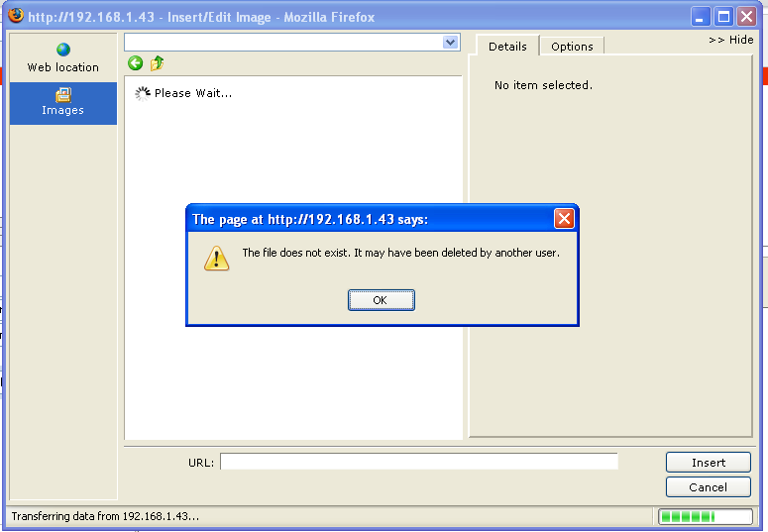Image resolution: width=768 pixels, height=532 pixels.
Task: Click the Please Wait loading spinner
Action: [x=143, y=93]
